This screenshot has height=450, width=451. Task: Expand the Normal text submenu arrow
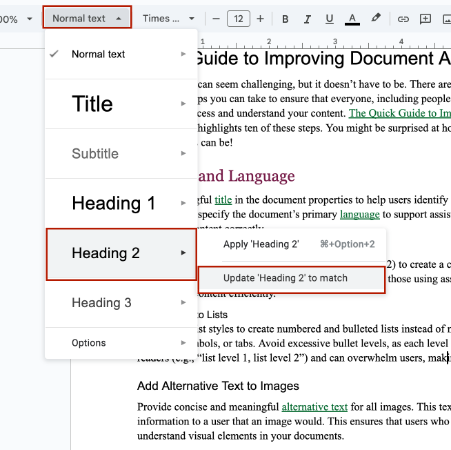click(x=183, y=54)
